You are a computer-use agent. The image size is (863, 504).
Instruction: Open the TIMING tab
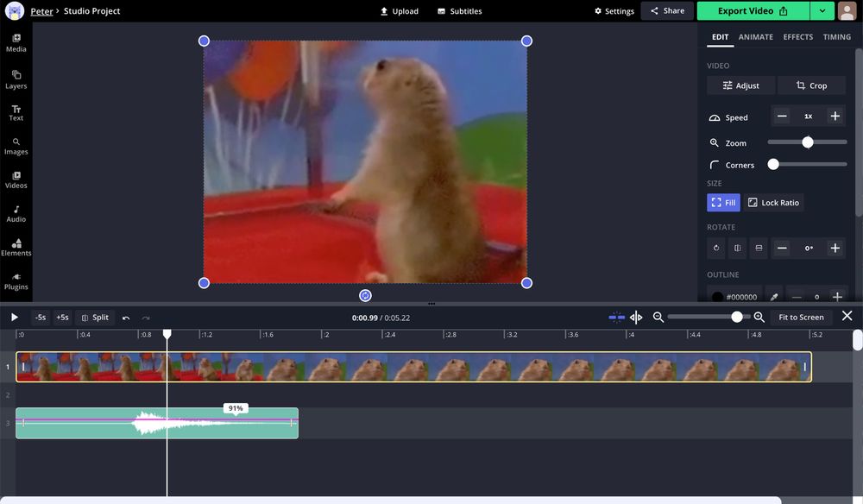point(835,36)
